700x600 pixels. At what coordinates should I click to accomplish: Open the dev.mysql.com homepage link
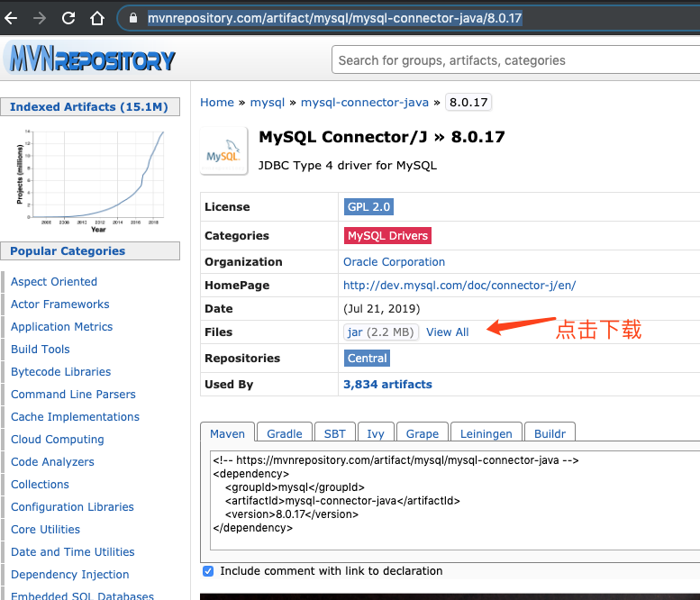[x=459, y=286]
